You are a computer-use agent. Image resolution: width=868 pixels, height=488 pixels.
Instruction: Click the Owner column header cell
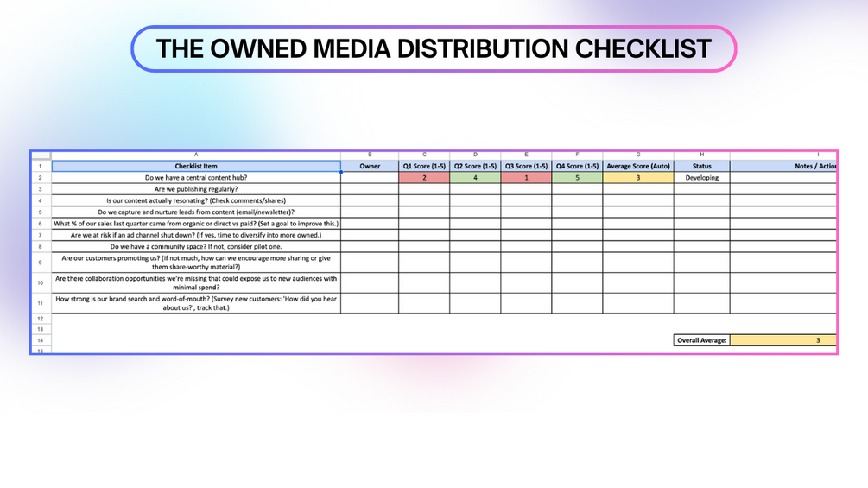(370, 166)
